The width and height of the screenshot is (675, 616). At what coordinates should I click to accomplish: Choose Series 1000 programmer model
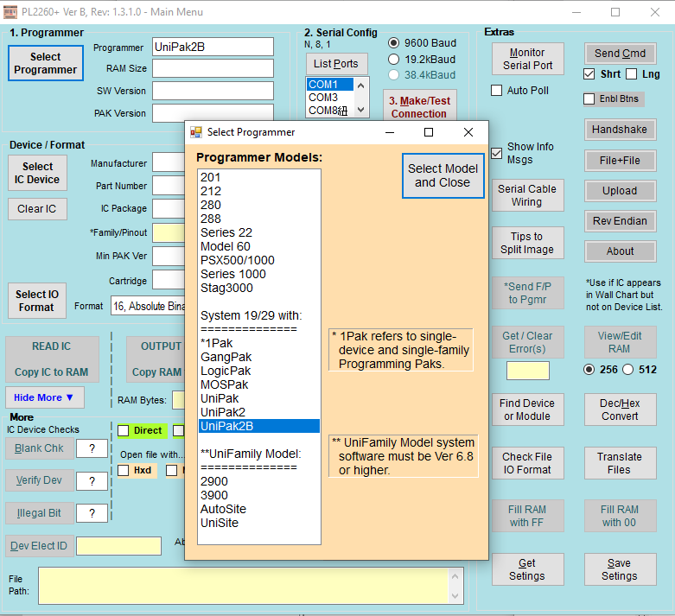(258, 274)
